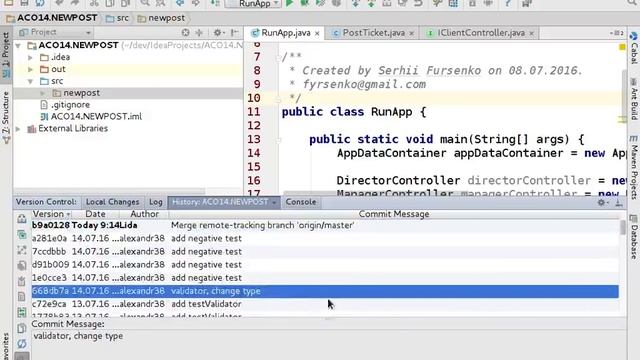Viewport: 640px width, 360px height.
Task: Refresh the history with the blue arrows icon
Action: pyautogui.click(x=22, y=344)
